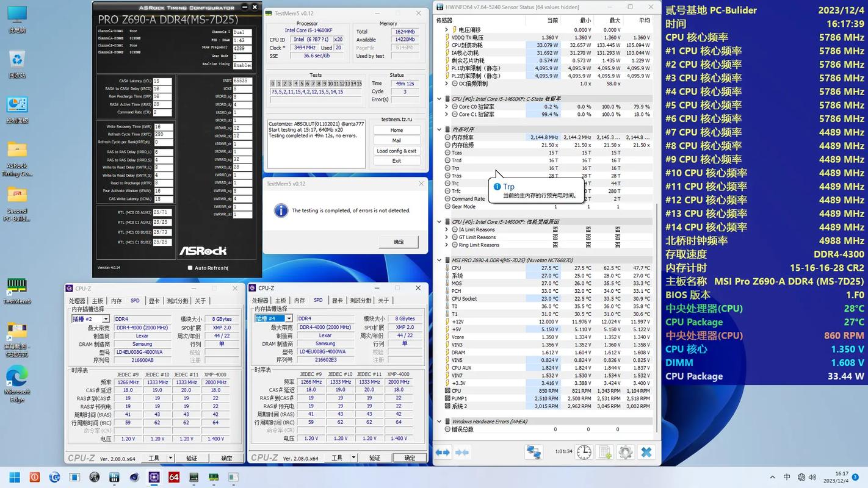The image size is (868, 488).
Task: Show hidden tray icons chevron
Action: click(773, 477)
